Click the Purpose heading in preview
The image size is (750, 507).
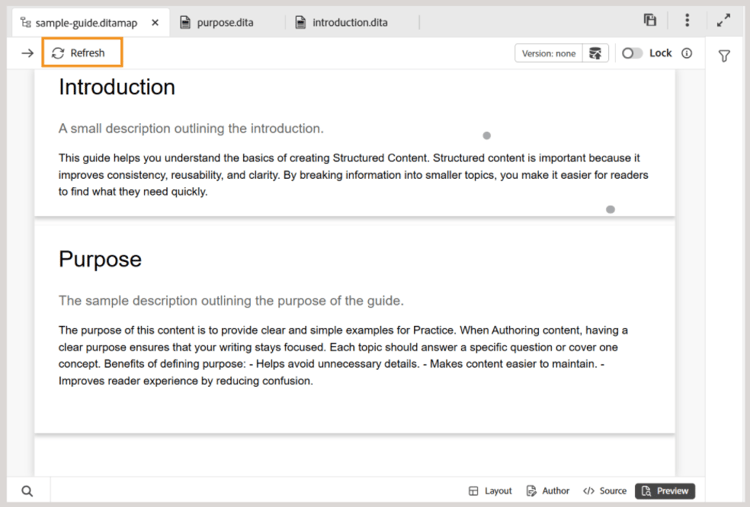pyautogui.click(x=100, y=260)
